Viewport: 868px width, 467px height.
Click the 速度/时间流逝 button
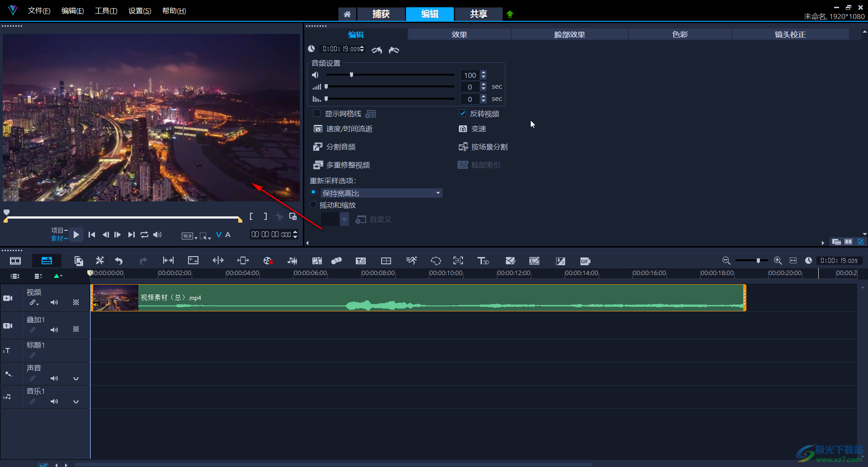(x=343, y=129)
